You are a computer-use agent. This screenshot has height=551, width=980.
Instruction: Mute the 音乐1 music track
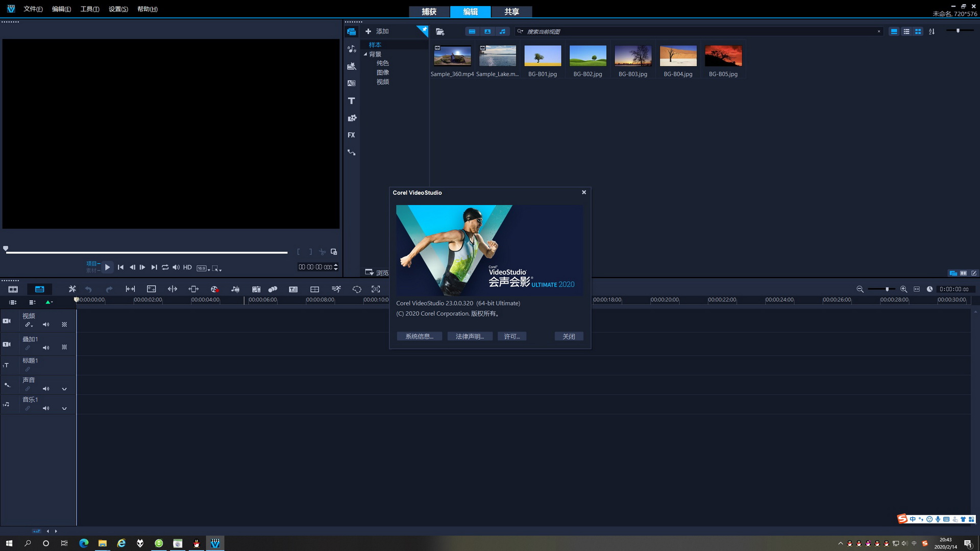coord(46,408)
